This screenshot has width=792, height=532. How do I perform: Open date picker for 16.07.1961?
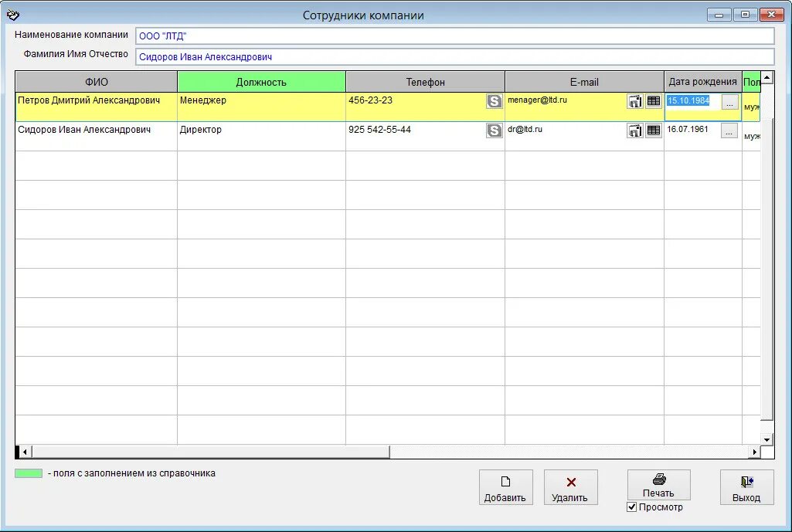tap(729, 130)
